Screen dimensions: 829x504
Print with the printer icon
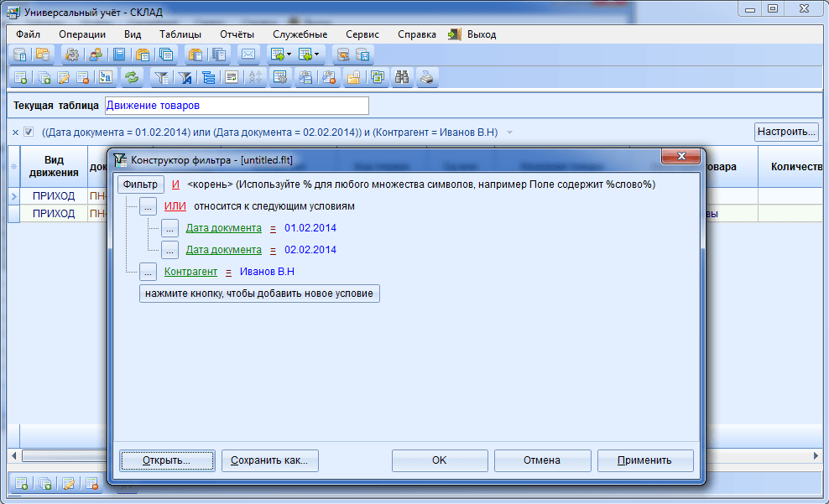(426, 78)
